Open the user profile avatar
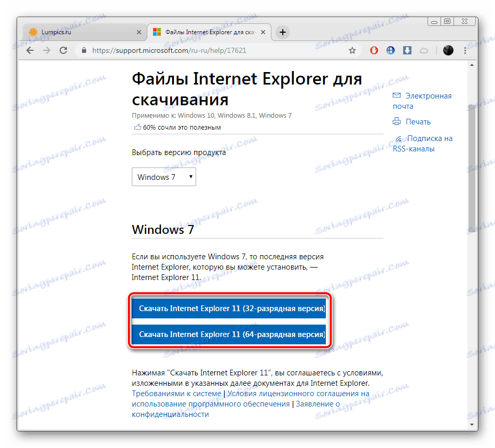 (x=448, y=50)
